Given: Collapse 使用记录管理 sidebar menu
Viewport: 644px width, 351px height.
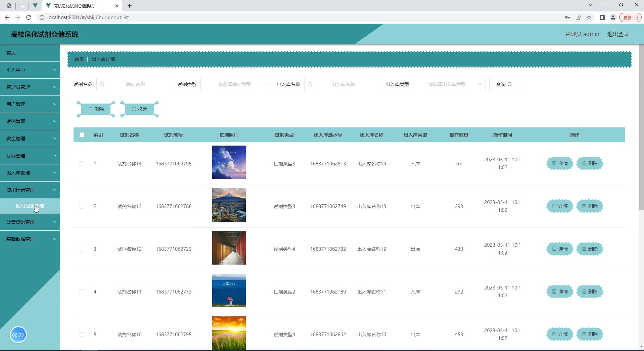Looking at the screenshot, I should pyautogui.click(x=30, y=190).
